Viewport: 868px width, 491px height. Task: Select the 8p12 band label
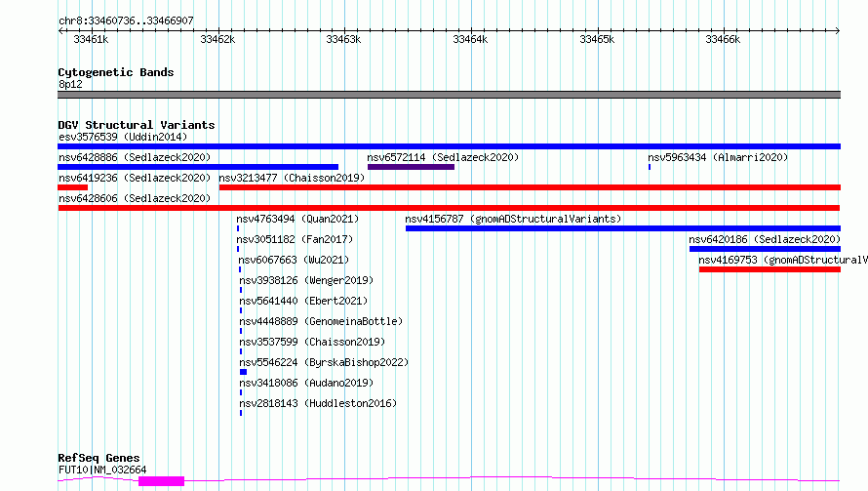pos(70,84)
